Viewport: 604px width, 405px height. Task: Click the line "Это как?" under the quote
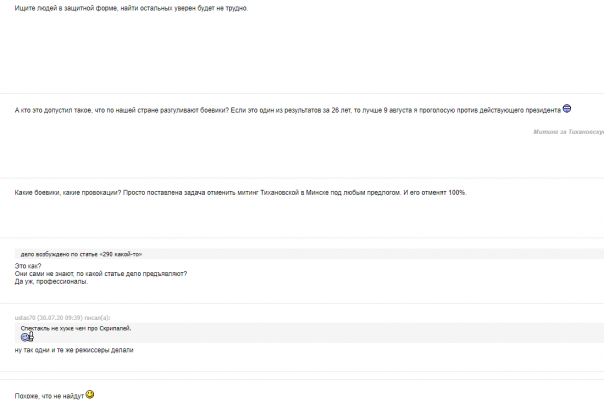[x=28, y=265]
